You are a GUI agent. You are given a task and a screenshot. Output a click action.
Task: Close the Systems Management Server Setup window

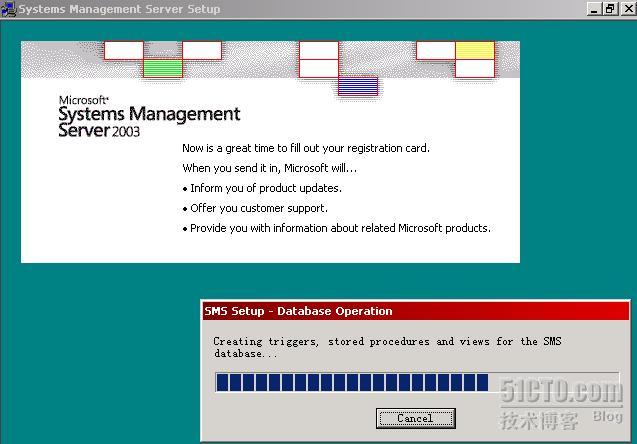pos(628,9)
